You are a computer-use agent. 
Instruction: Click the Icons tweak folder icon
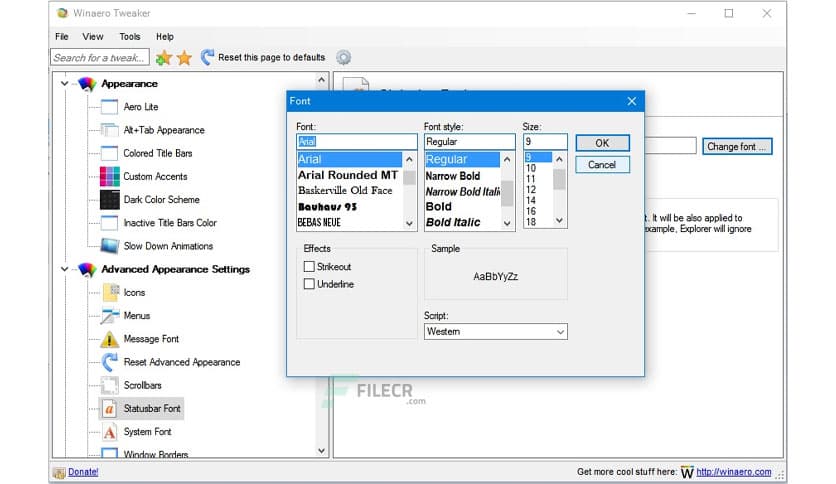point(111,292)
